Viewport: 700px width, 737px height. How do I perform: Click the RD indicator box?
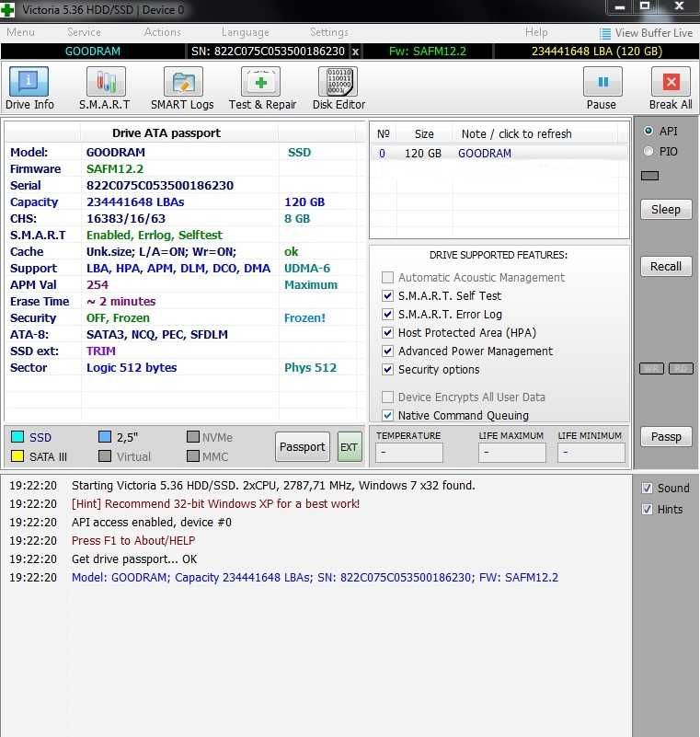point(681,368)
